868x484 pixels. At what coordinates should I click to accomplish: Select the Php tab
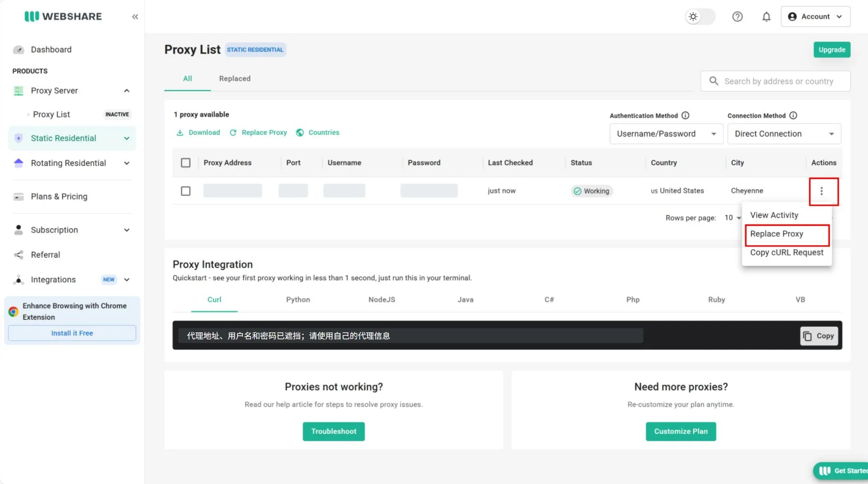(x=633, y=300)
